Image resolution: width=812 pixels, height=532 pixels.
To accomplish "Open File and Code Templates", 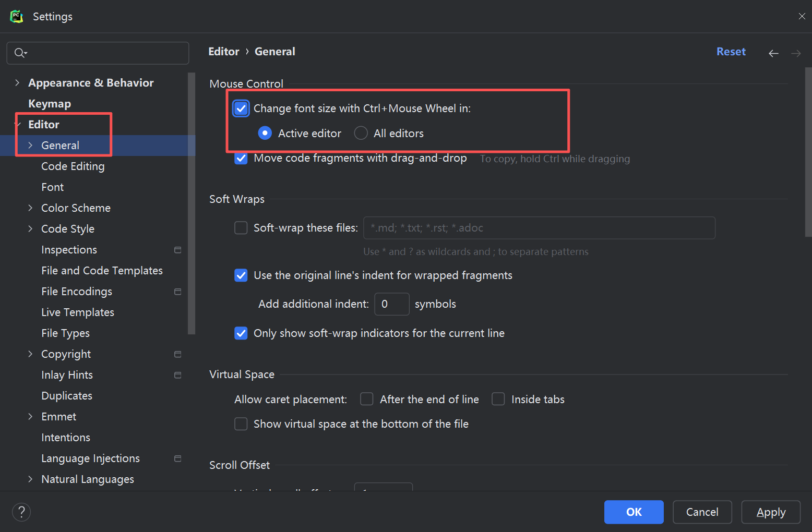I will coord(102,271).
